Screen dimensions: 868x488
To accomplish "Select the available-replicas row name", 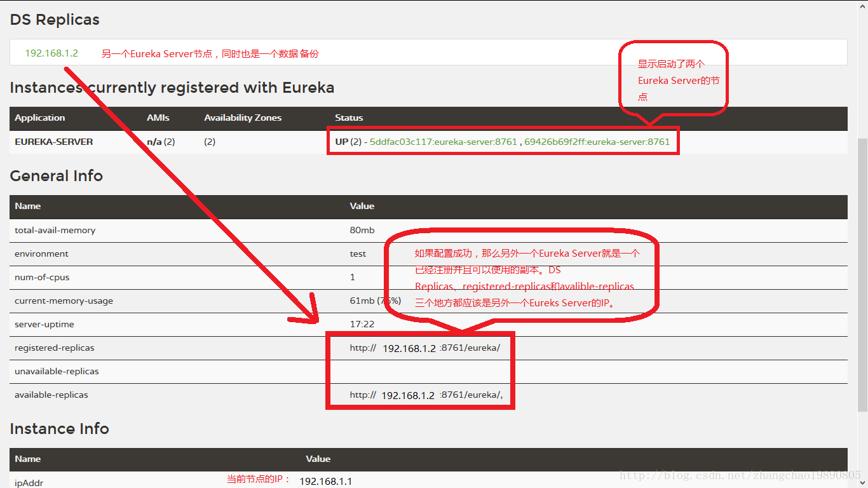I will [51, 395].
